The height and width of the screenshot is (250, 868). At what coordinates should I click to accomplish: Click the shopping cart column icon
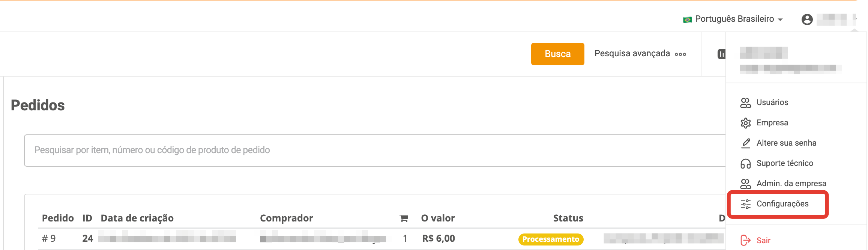pos(404,218)
